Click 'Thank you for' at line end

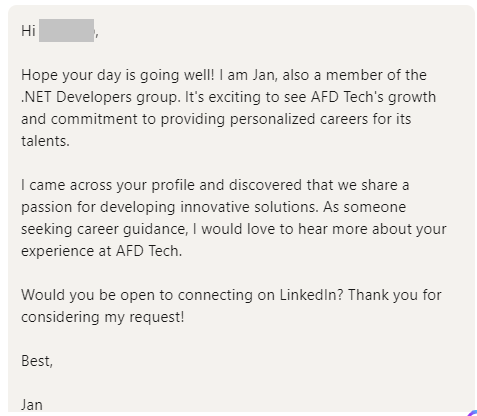[x=395, y=295]
